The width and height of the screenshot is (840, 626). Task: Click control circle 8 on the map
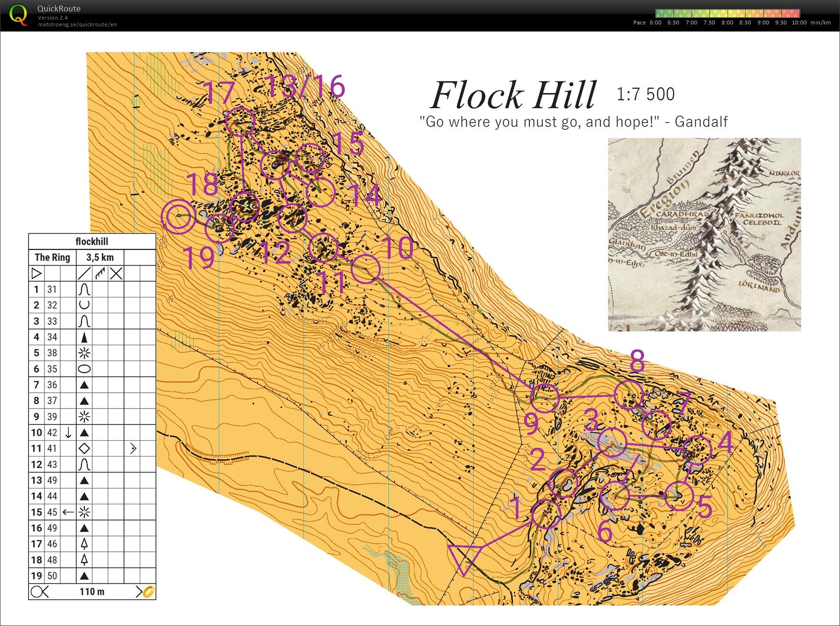[x=628, y=395]
